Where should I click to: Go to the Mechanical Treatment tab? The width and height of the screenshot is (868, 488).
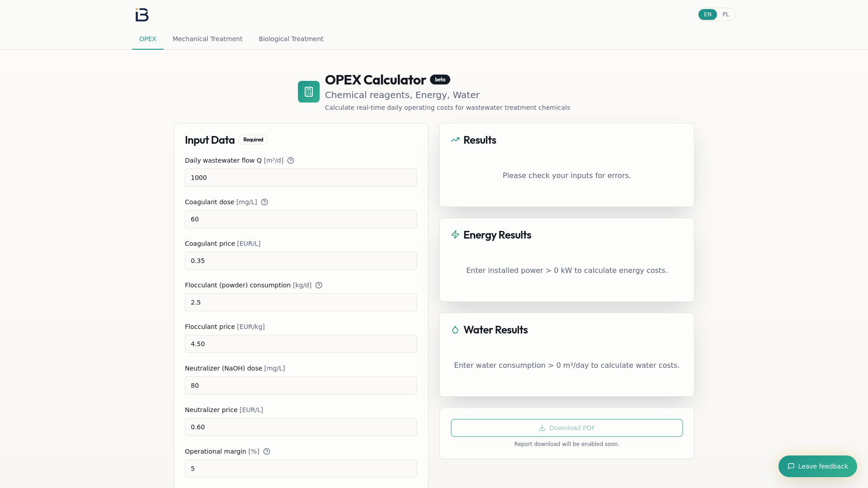pos(208,39)
